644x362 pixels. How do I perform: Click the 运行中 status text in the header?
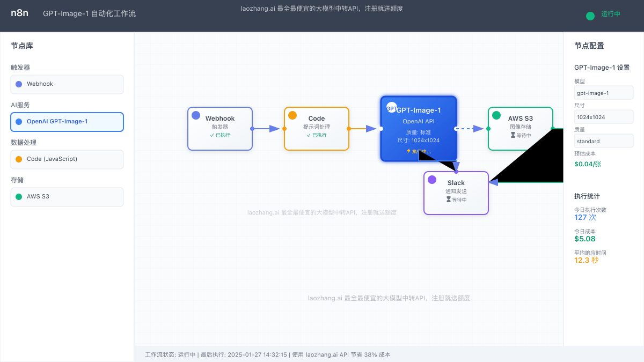click(x=611, y=14)
